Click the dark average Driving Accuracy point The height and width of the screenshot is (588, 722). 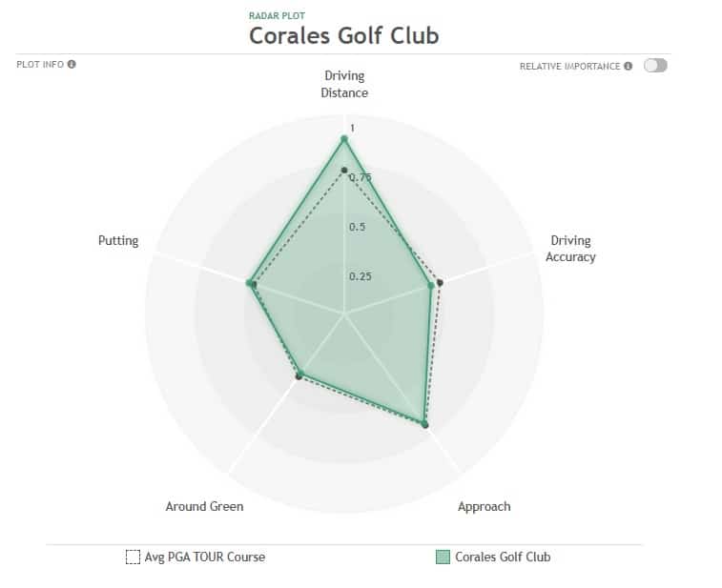[441, 282]
